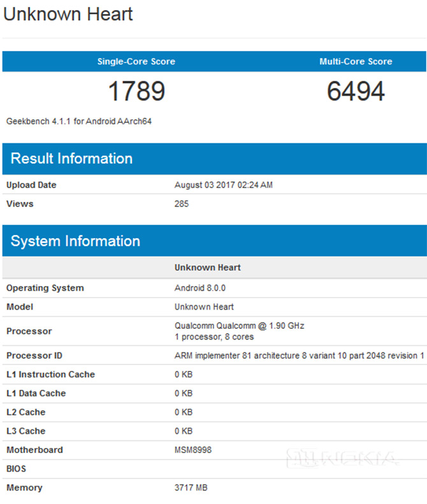Click the Upload Date label

coord(31,185)
